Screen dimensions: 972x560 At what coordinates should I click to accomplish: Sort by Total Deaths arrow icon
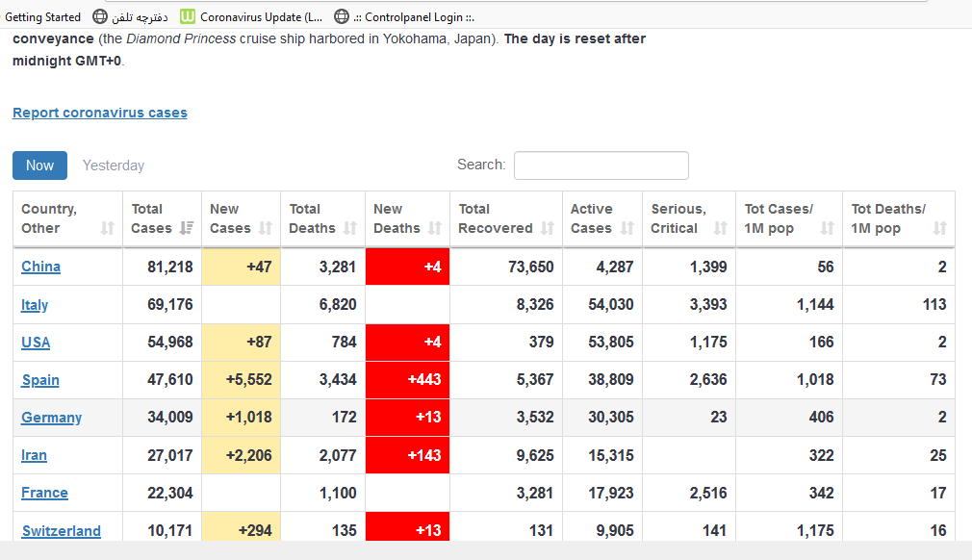(350, 228)
